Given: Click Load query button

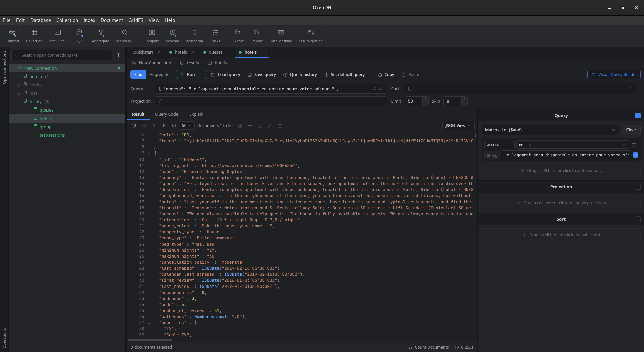Looking at the screenshot, I should (226, 75).
